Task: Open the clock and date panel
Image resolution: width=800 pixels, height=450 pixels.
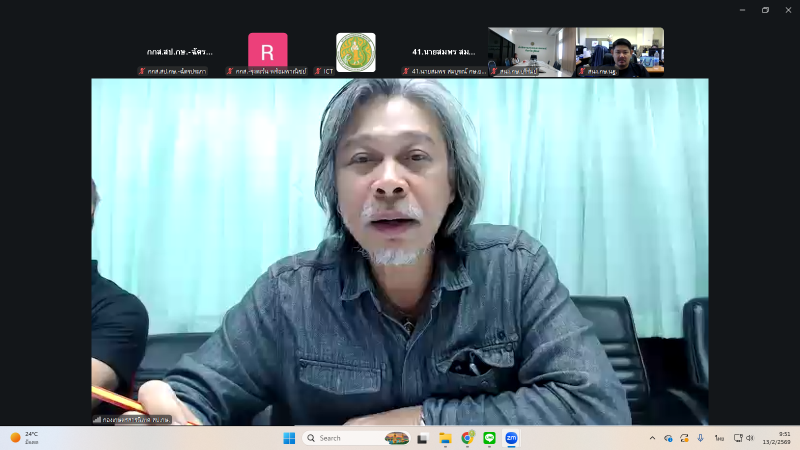Action: (x=775, y=438)
